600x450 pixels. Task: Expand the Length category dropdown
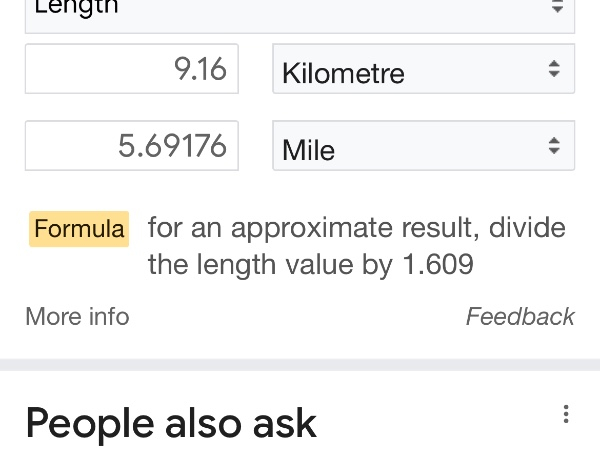click(300, 12)
